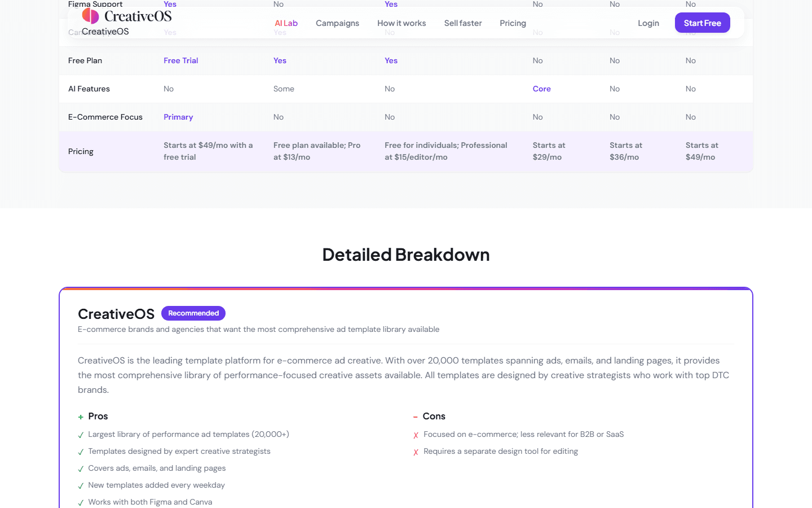Click the text 'New templates added every weekday'
Image resolution: width=812 pixels, height=508 pixels.
(x=156, y=485)
